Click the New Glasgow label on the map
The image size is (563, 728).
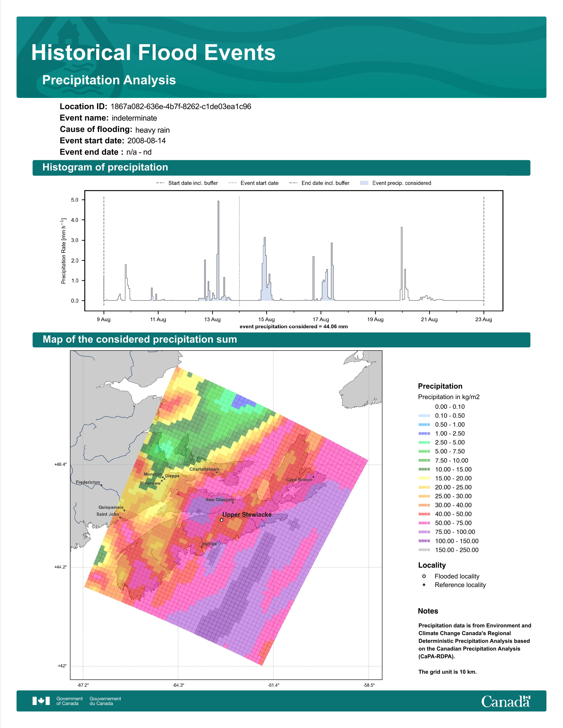tap(219, 500)
